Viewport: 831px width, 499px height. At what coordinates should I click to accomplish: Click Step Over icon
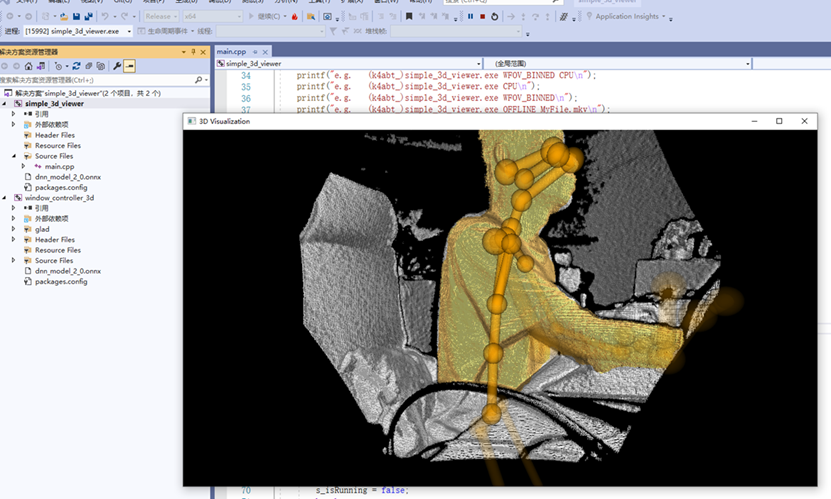tap(535, 16)
